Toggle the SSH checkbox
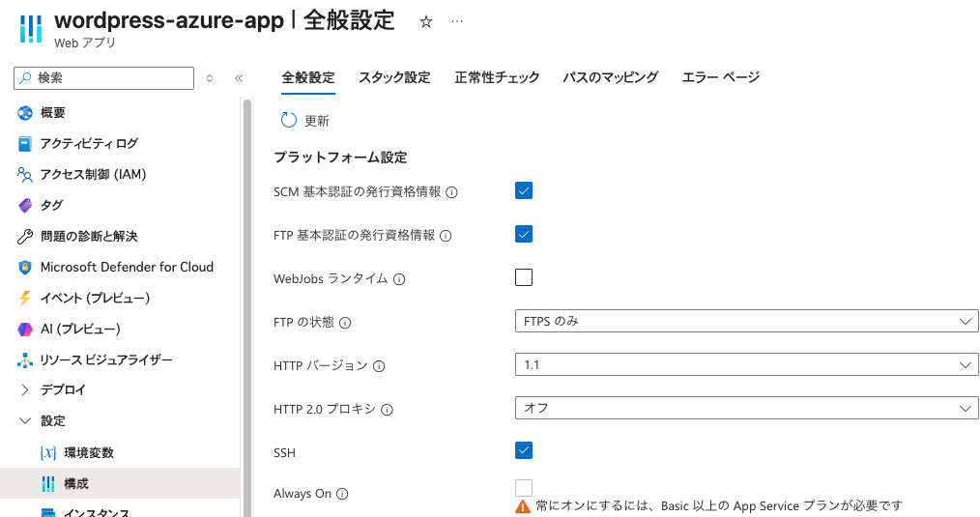This screenshot has height=517, width=980. pyautogui.click(x=524, y=450)
